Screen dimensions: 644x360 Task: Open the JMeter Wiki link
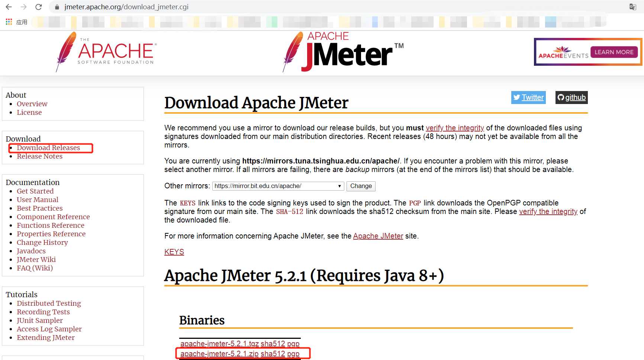click(36, 259)
